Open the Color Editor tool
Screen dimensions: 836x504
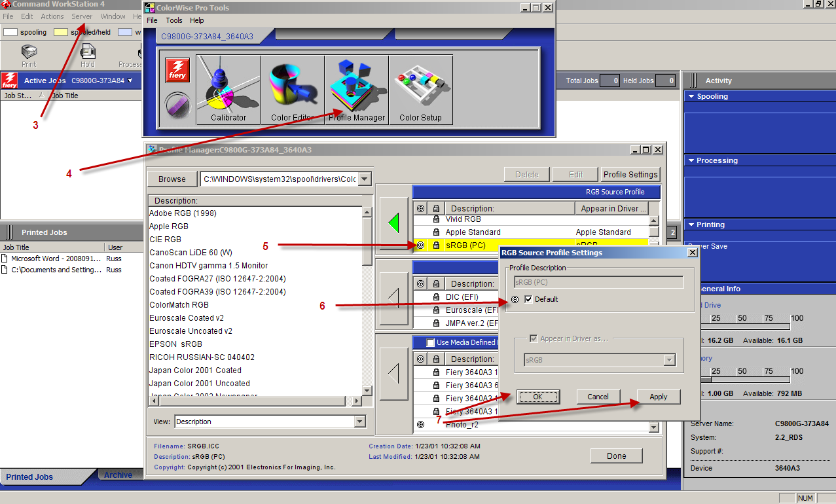(293, 90)
